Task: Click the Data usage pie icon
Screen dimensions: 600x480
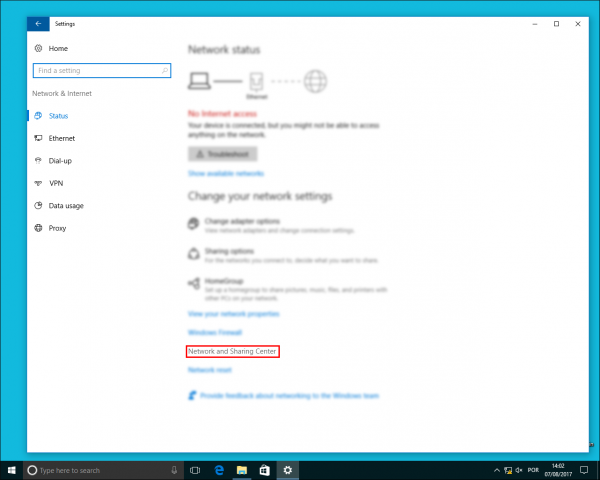Action: point(38,206)
